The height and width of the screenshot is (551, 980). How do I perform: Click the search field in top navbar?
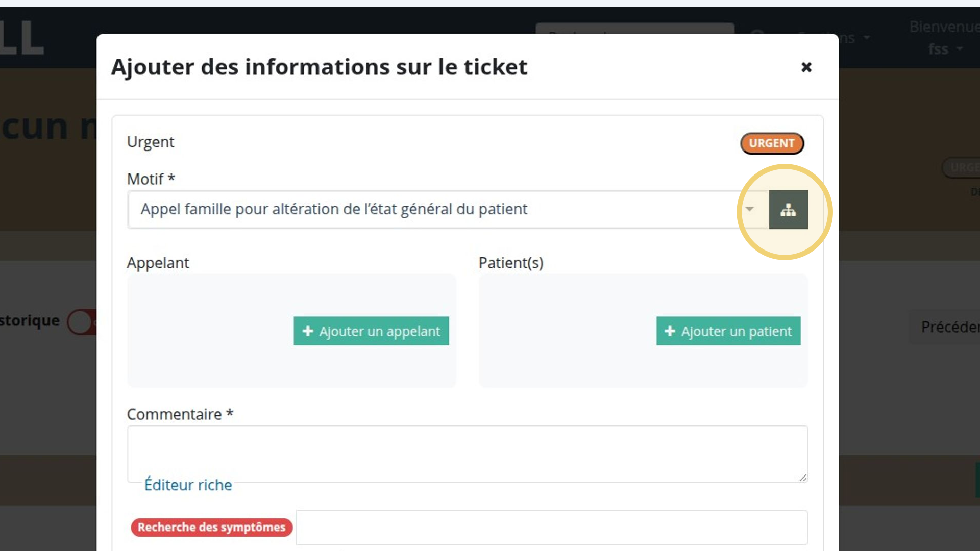click(635, 29)
